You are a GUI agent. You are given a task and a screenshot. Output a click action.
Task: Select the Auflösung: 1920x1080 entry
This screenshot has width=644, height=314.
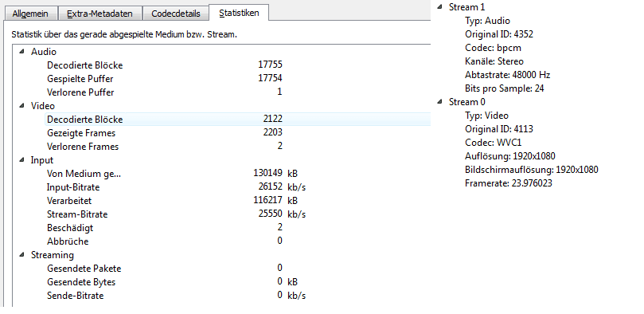pyautogui.click(x=510, y=156)
